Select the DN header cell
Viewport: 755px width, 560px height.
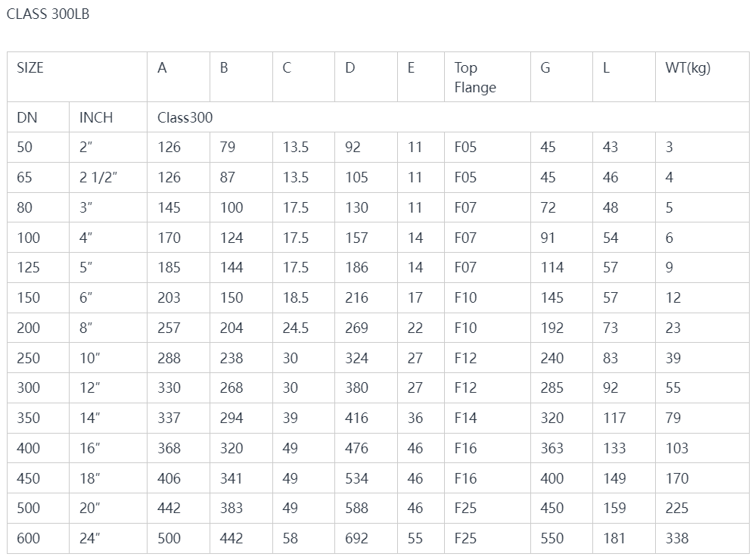click(38, 117)
